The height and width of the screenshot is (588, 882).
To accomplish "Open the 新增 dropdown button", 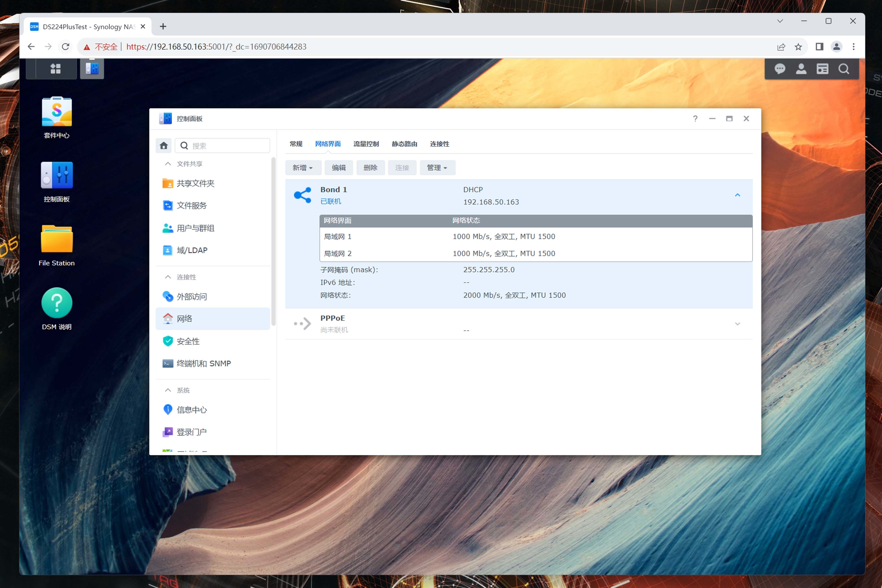I will (303, 168).
